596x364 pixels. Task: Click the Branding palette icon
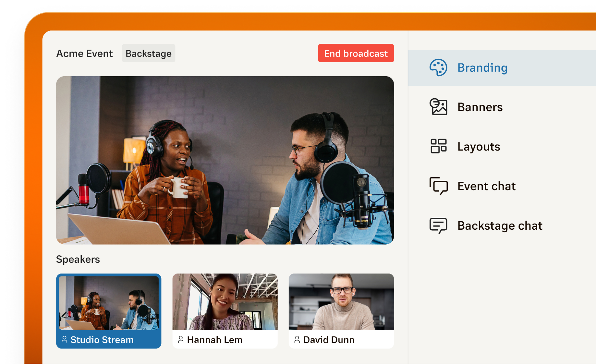point(438,68)
